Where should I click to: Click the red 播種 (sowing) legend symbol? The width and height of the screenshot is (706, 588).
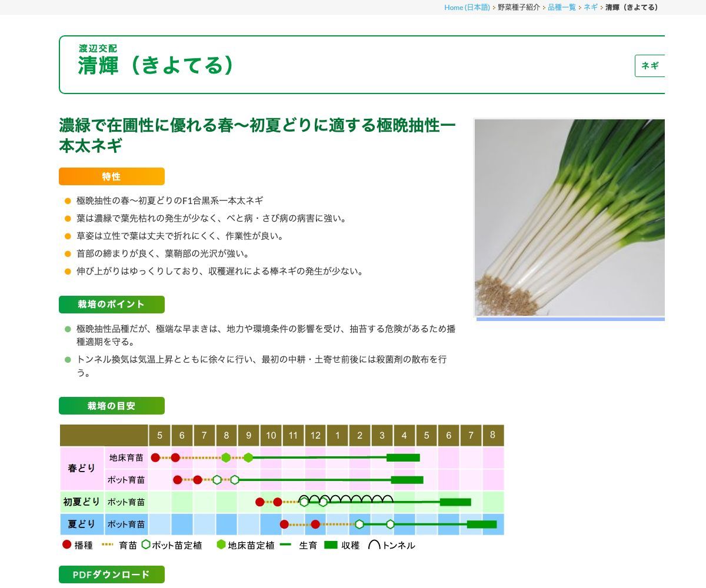point(66,546)
